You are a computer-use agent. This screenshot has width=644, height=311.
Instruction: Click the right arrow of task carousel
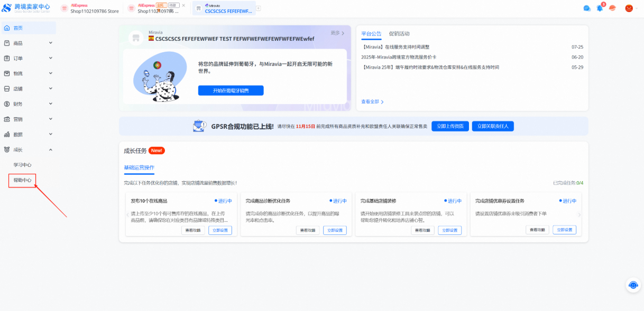point(579,215)
